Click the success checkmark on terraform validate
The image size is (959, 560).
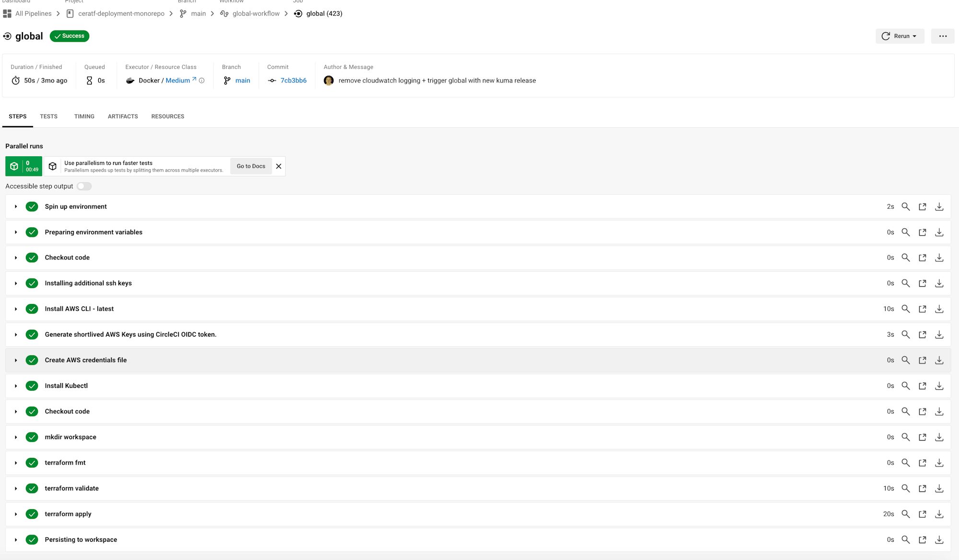(32, 488)
